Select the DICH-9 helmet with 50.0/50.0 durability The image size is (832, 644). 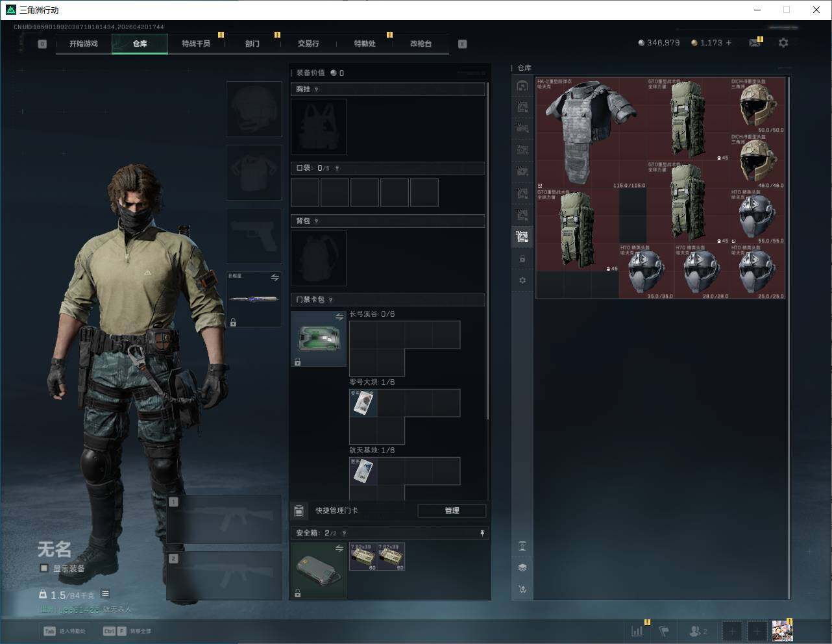coord(757,105)
